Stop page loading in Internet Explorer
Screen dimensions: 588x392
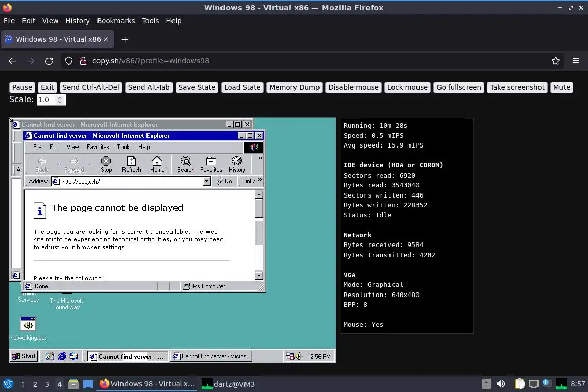106,165
